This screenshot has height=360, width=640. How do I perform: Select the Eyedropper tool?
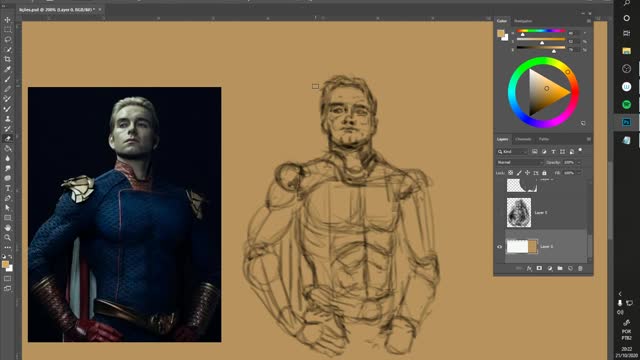[7, 69]
